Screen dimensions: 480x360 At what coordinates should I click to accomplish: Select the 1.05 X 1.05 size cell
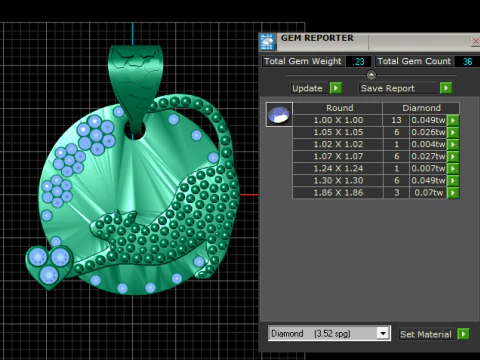(338, 132)
